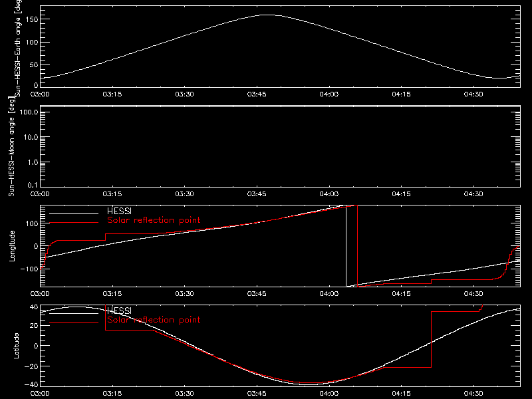Click the 03:00 time label under the Moon angle plot
The image size is (532, 399).
(x=40, y=194)
